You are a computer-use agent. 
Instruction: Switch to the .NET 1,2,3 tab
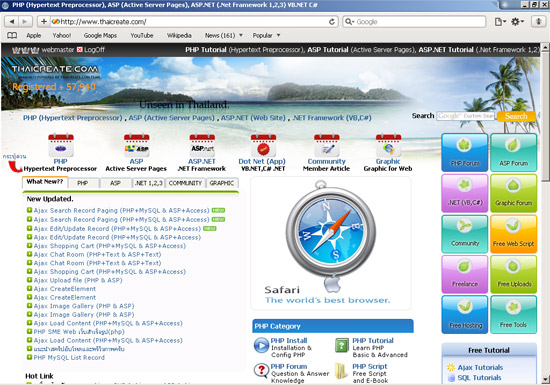[x=149, y=183]
